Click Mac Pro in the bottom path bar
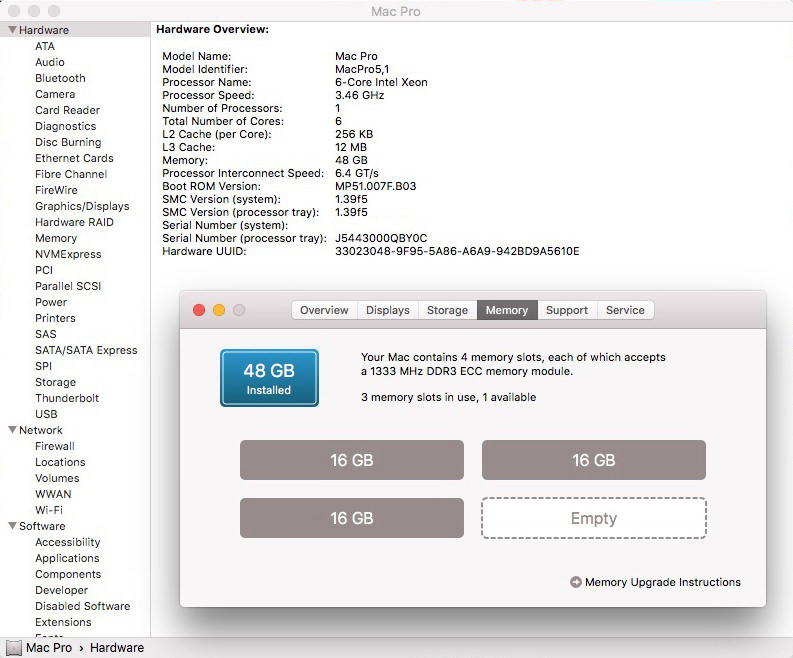 tap(49, 648)
